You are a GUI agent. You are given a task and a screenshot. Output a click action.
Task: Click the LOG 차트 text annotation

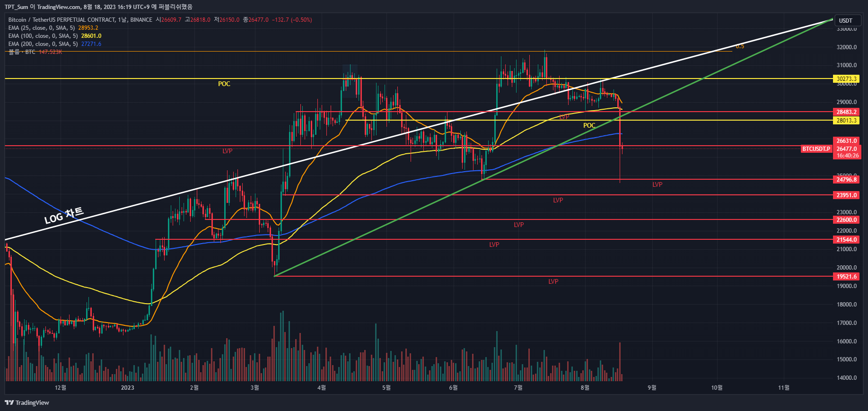pos(64,216)
